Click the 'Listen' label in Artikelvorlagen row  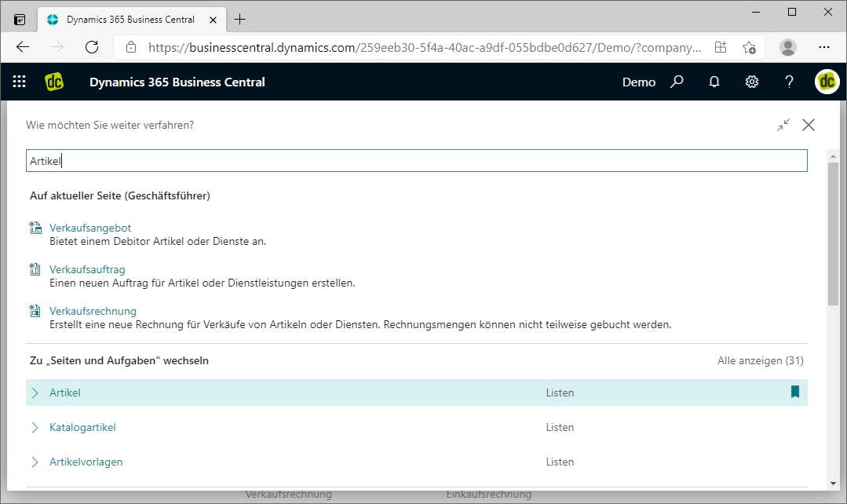[560, 462]
